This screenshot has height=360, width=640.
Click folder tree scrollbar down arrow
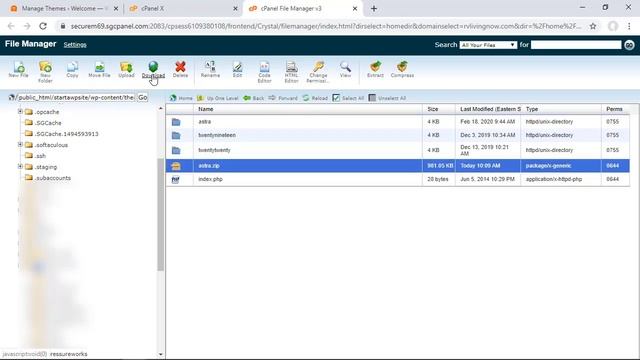(x=160, y=354)
